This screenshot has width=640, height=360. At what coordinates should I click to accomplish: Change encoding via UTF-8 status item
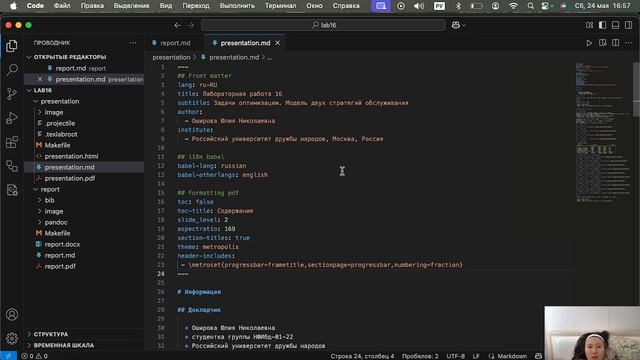coord(456,356)
